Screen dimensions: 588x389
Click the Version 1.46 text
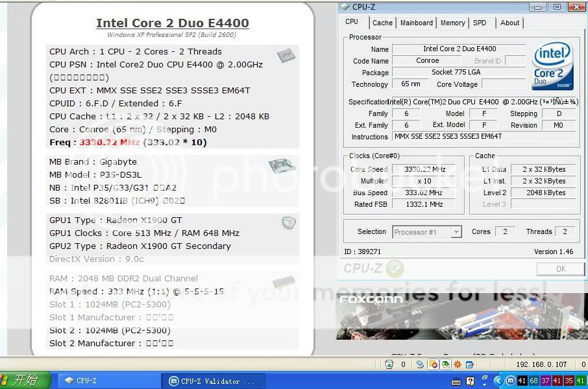click(x=554, y=252)
